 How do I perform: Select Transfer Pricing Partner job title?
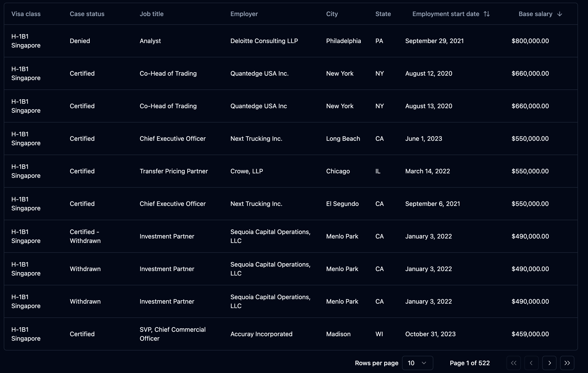click(174, 171)
